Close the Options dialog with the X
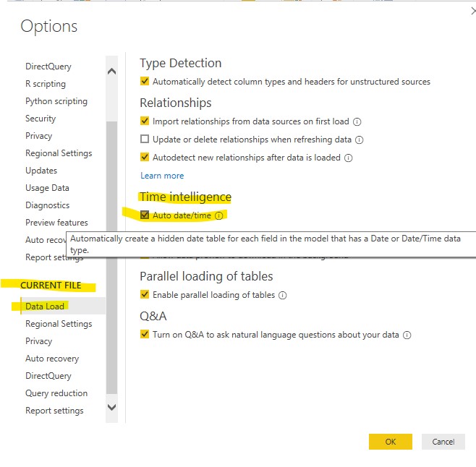Screen dimensions: 476x467 [473, 12]
